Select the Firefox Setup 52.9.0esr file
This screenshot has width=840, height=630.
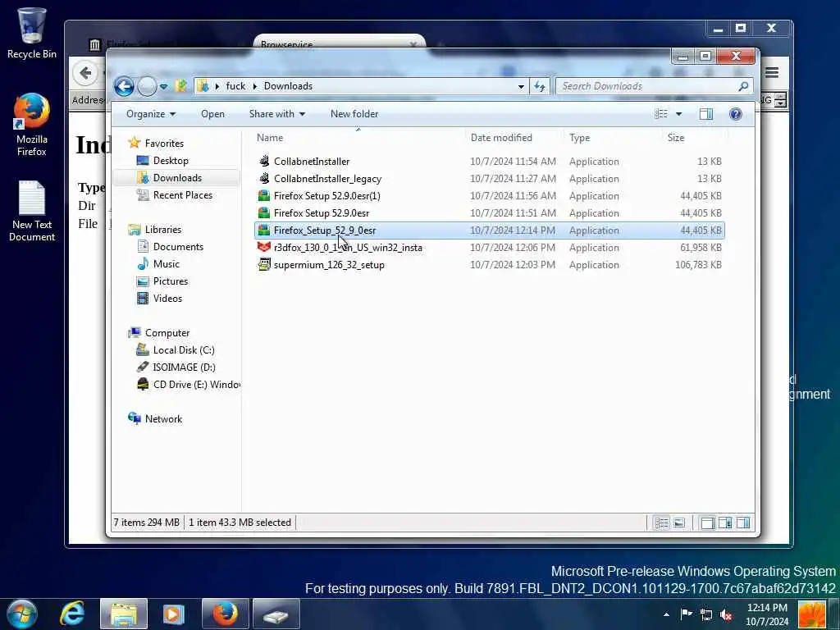[322, 212]
